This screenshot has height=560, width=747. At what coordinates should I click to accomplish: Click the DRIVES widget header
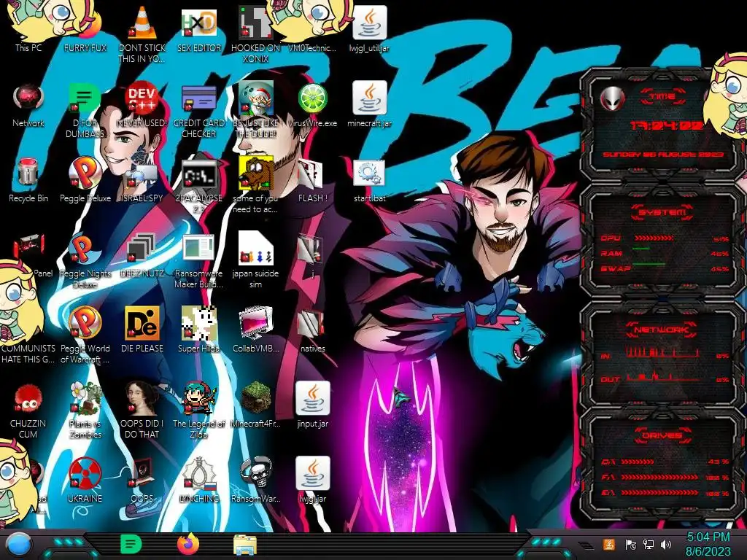coord(662,435)
